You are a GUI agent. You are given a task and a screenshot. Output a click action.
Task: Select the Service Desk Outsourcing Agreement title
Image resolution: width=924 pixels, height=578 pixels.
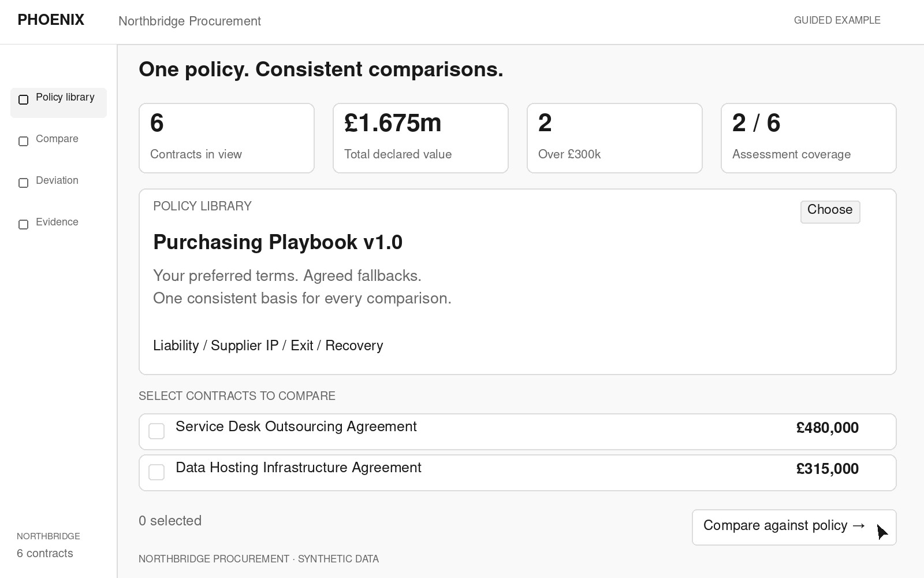click(x=296, y=427)
